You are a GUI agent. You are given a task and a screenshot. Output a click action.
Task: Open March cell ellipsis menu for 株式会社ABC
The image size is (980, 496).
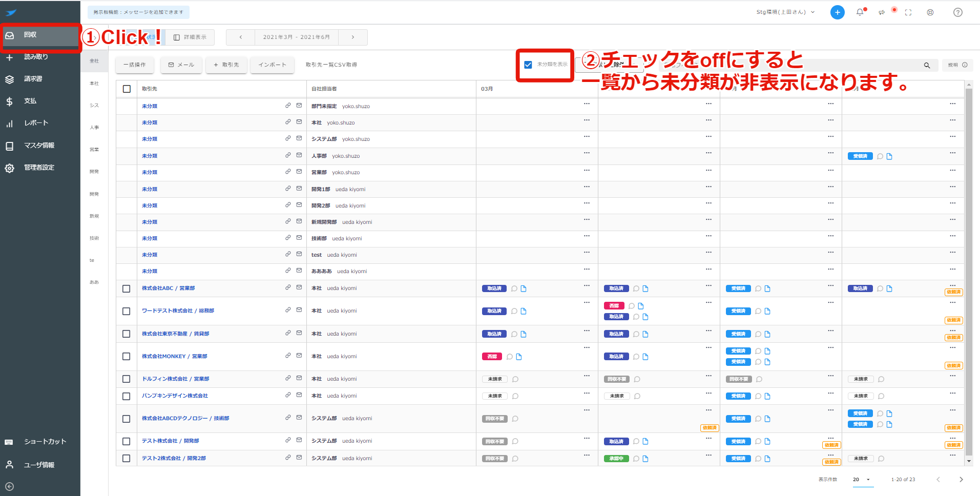coord(587,285)
